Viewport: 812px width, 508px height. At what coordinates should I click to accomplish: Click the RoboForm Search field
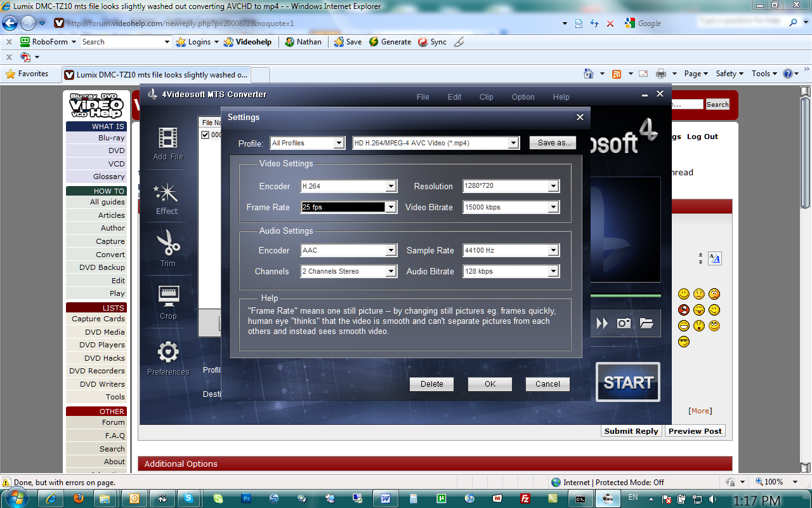pos(126,42)
